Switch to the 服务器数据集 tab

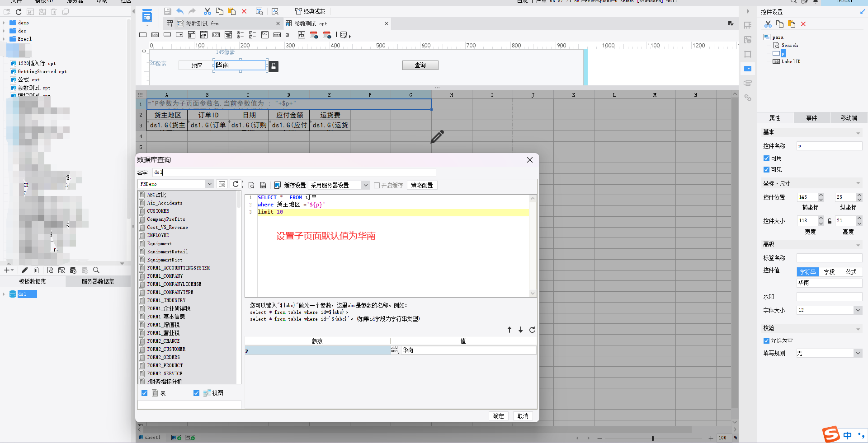click(98, 281)
